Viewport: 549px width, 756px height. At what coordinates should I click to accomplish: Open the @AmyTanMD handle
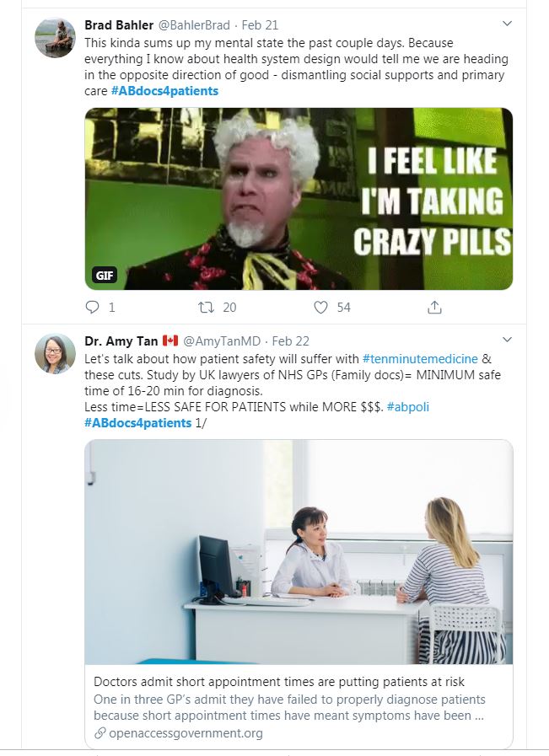[x=222, y=341]
